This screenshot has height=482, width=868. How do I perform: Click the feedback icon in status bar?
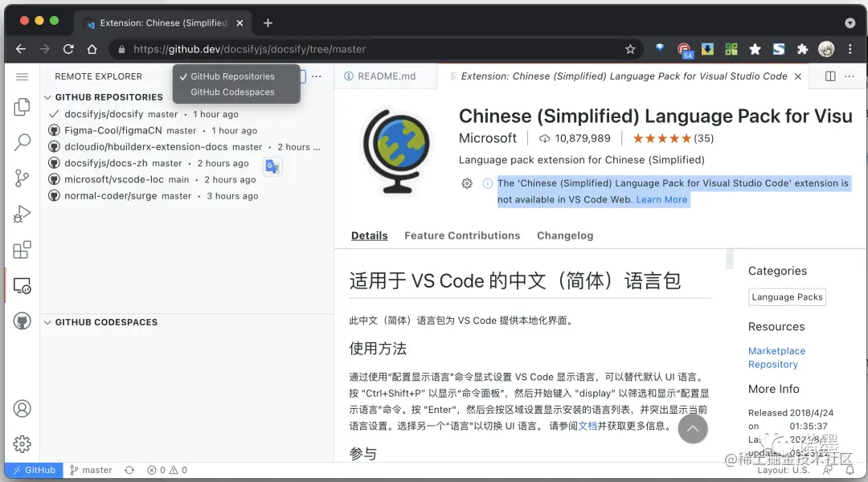[x=827, y=471]
